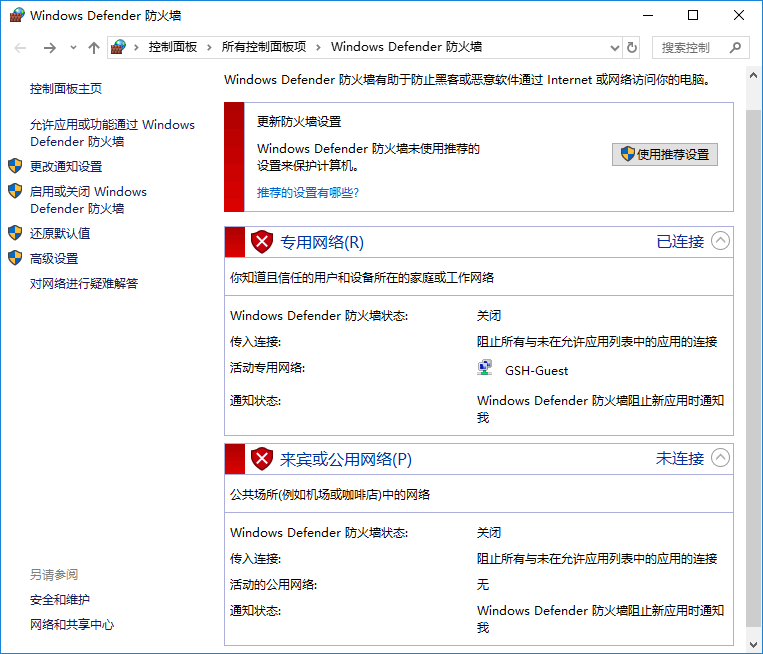Expand the chevron after the address bar icon

(x=137, y=47)
